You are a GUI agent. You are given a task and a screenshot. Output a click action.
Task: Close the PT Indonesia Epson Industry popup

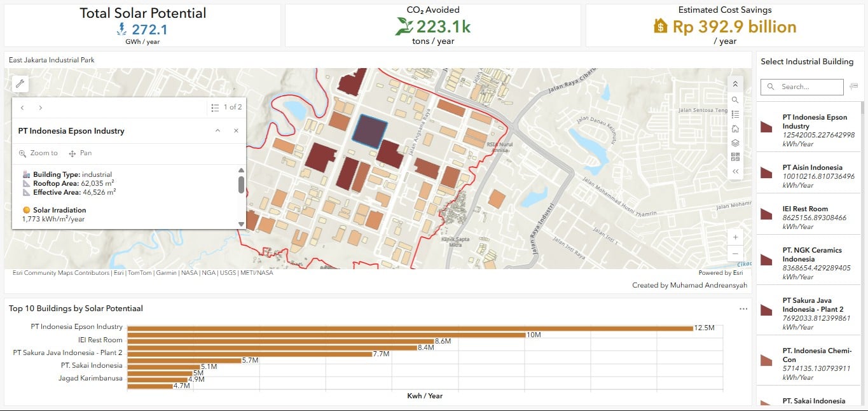(236, 130)
